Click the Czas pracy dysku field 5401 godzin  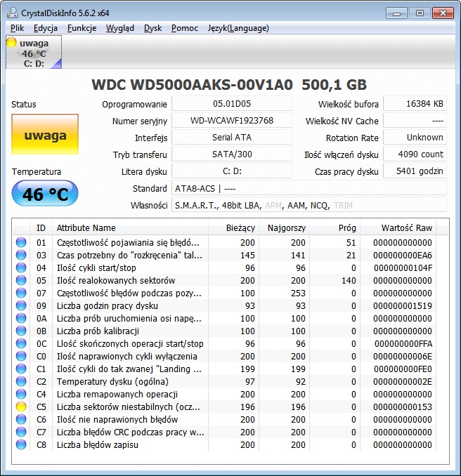tap(415, 171)
